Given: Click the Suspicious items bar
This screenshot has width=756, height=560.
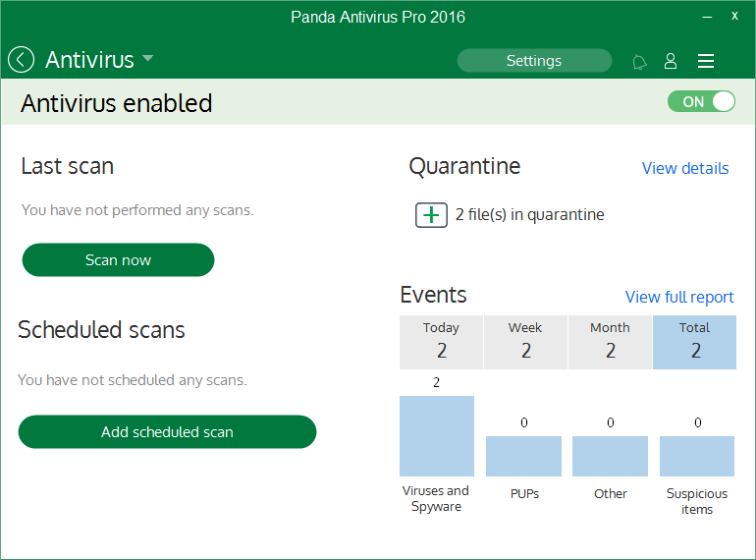Looking at the screenshot, I should tap(696, 456).
